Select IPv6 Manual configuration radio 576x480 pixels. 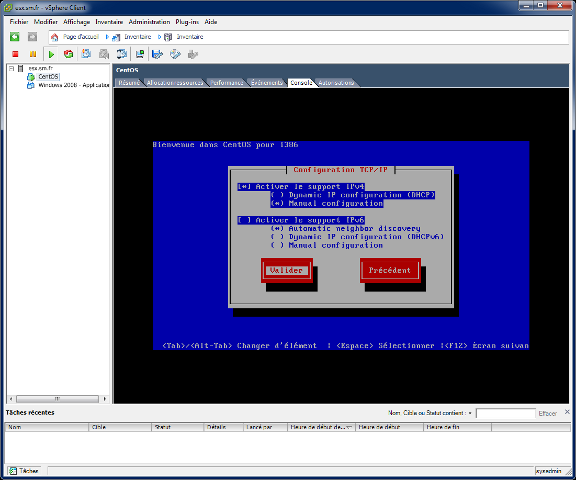coord(277,245)
